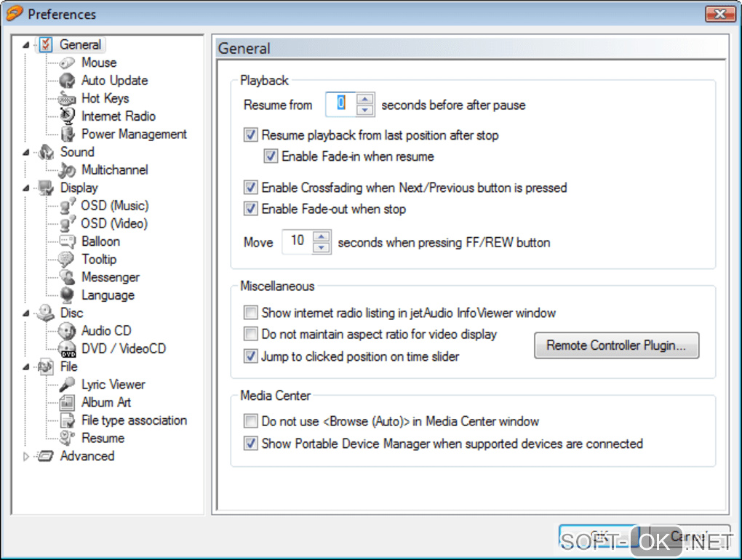Click the Resume from seconds input field
The image size is (742, 560).
coord(340,105)
